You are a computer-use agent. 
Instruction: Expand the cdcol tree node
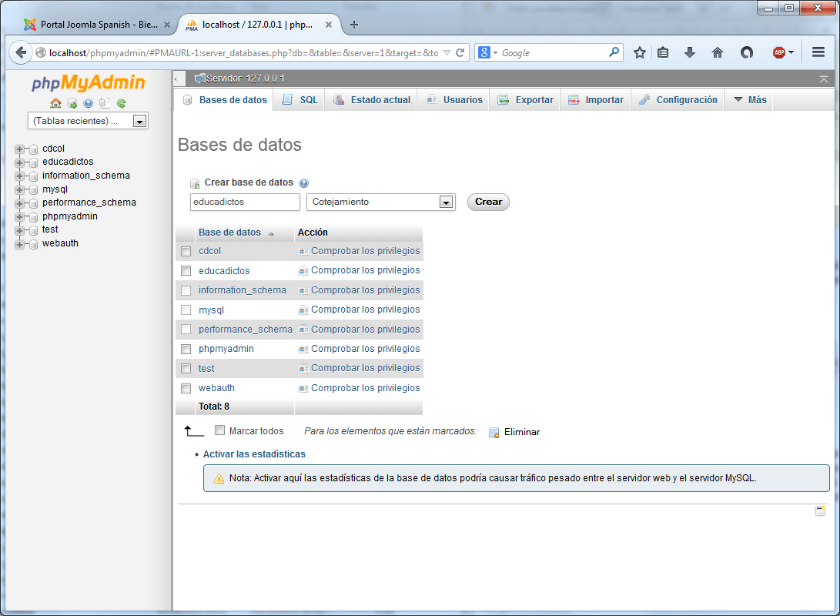pos(19,149)
